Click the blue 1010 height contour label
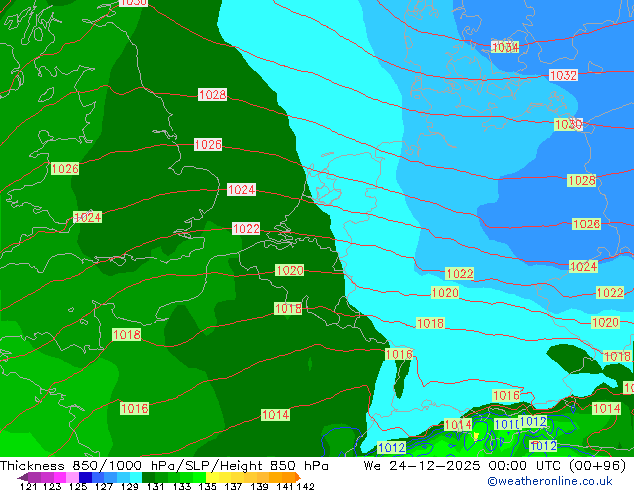This screenshot has height=490, width=634. pos(507,425)
